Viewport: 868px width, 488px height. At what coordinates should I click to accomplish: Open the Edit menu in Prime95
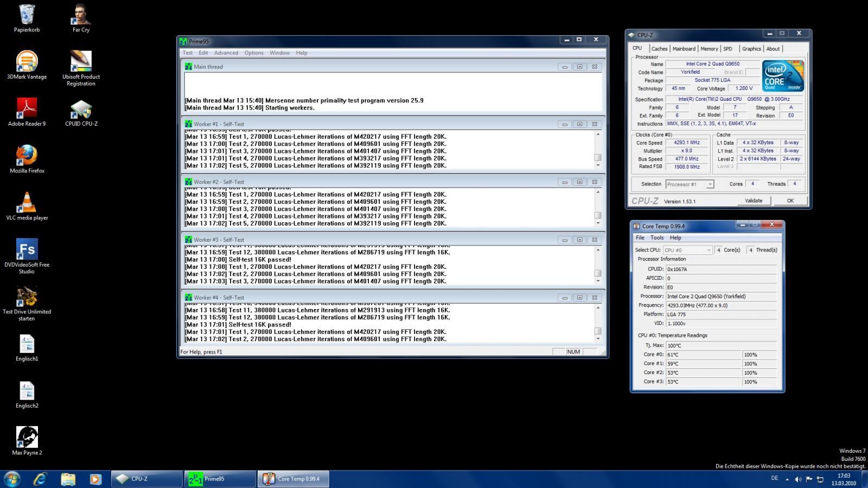[x=203, y=53]
